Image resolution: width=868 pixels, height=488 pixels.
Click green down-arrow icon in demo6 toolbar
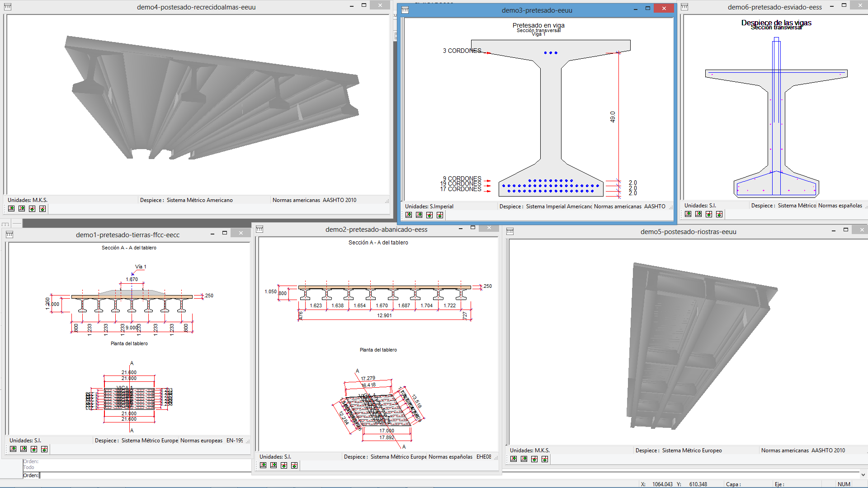tap(709, 214)
